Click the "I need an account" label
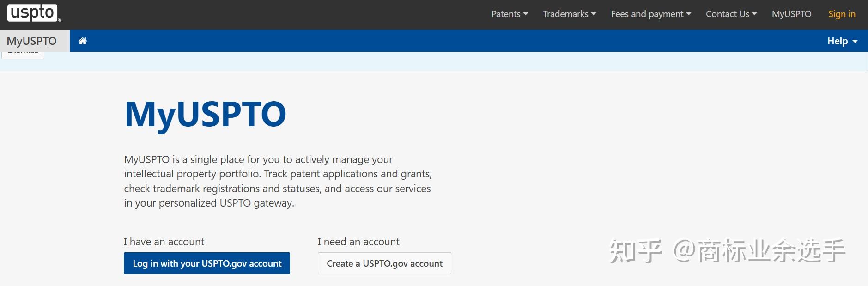Viewport: 868px width, 286px height. pyautogui.click(x=358, y=242)
